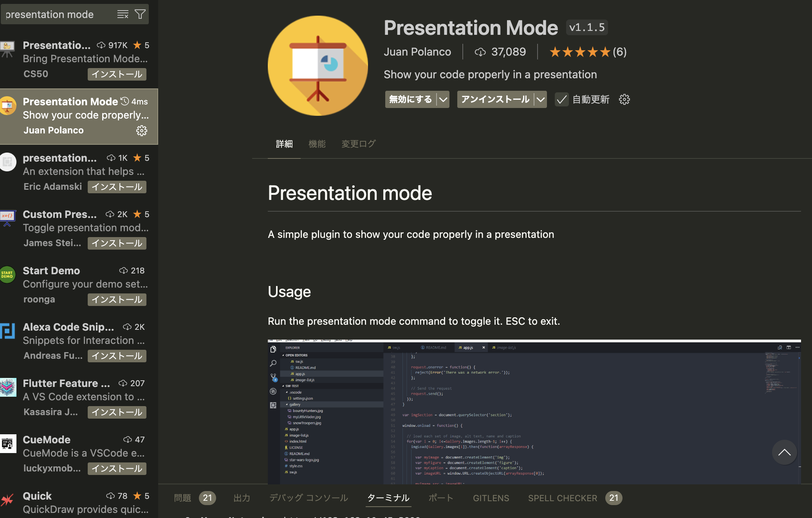Viewport: 812px width, 518px height.
Task: Click the アンインストール button
Action: point(494,99)
